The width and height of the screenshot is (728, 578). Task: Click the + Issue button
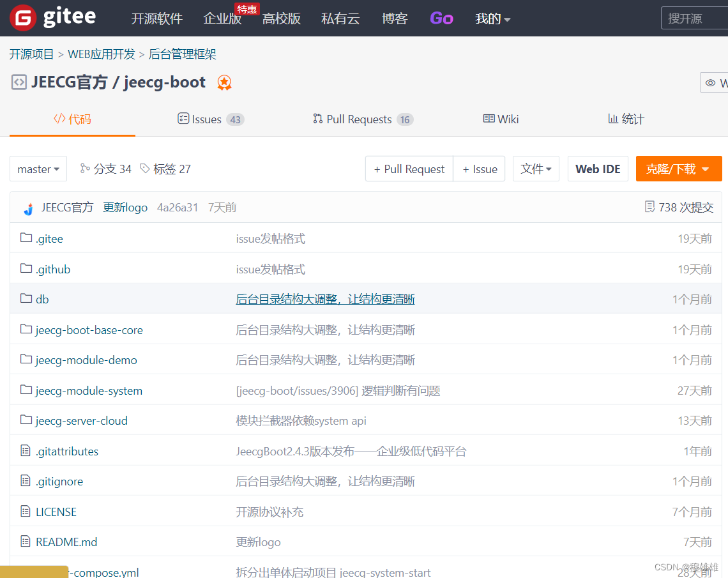pyautogui.click(x=480, y=169)
